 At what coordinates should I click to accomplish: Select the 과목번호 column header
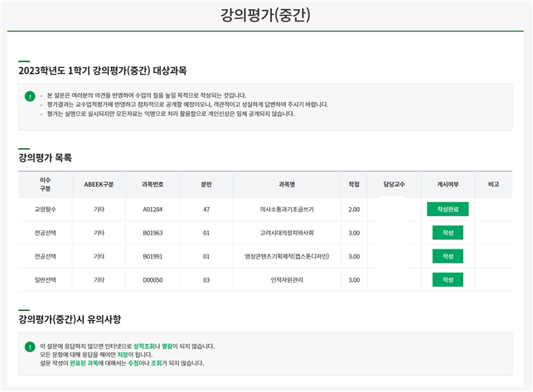coord(153,183)
